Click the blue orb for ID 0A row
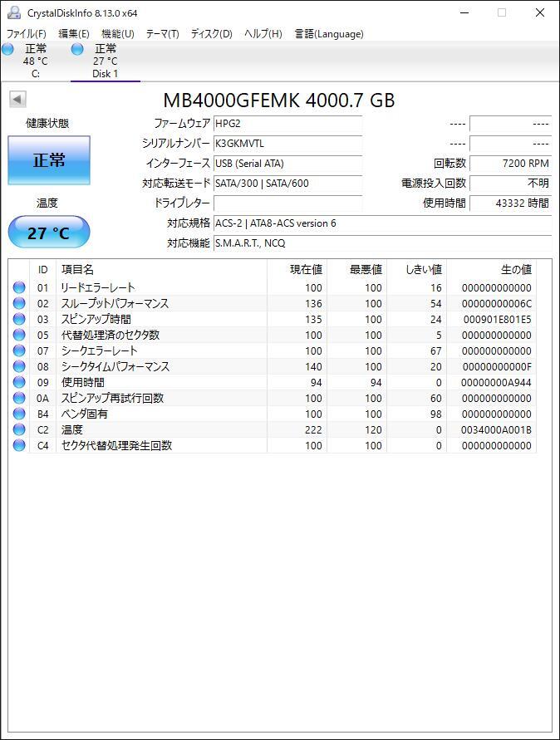 19,398
